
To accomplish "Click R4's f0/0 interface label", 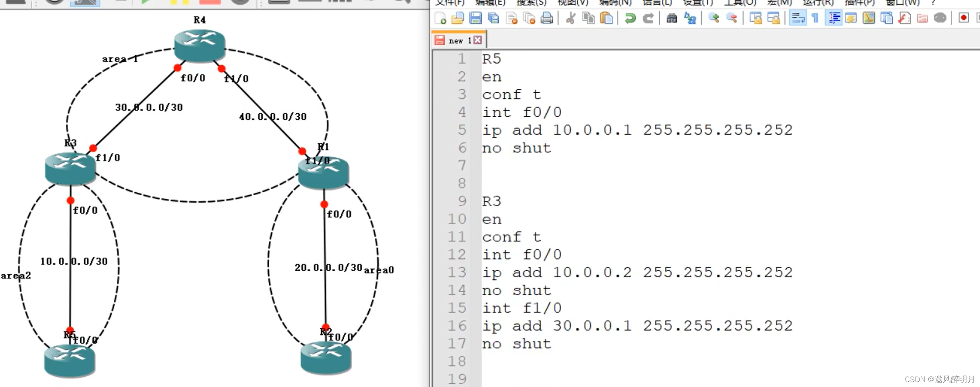I will 193,78.
